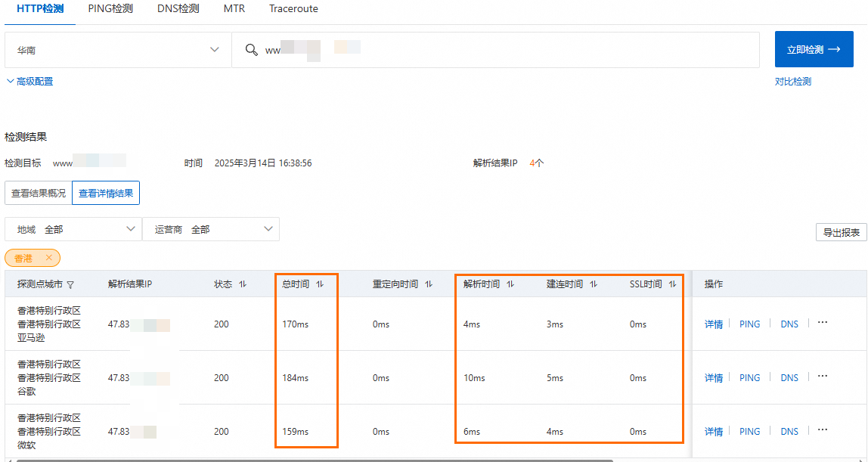
Task: Open 详情 details for the Amazon row
Action: [x=713, y=324]
